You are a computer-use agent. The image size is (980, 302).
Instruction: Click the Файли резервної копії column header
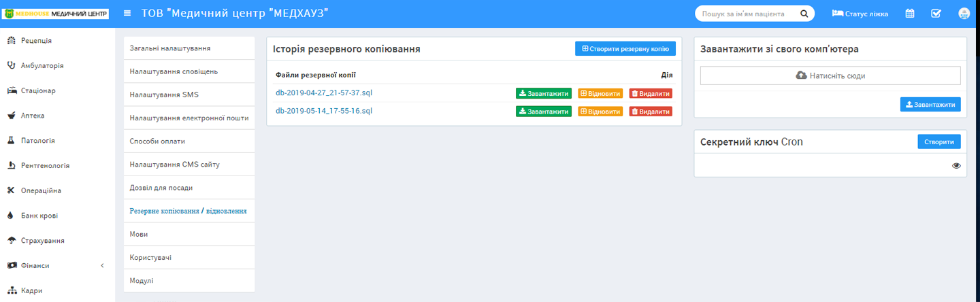click(316, 75)
